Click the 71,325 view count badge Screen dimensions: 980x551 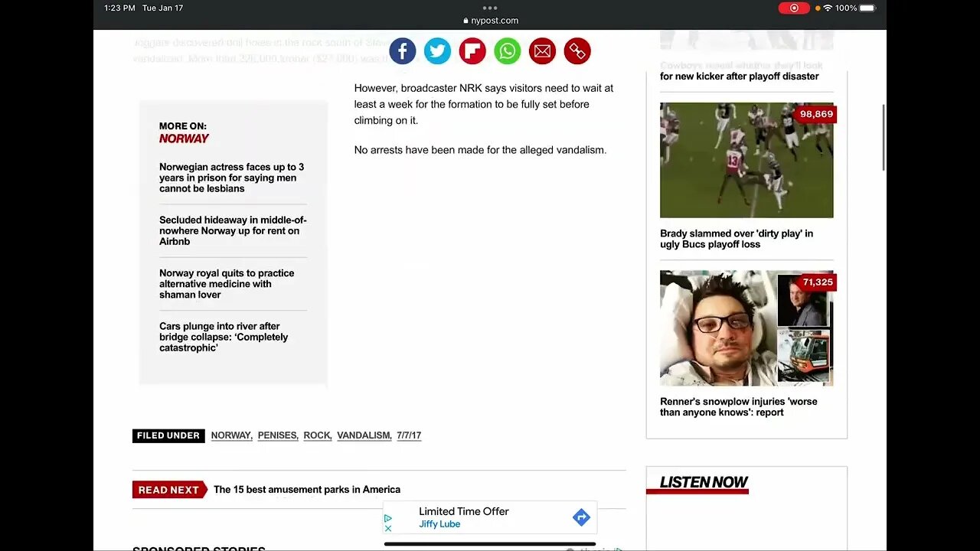(x=817, y=282)
